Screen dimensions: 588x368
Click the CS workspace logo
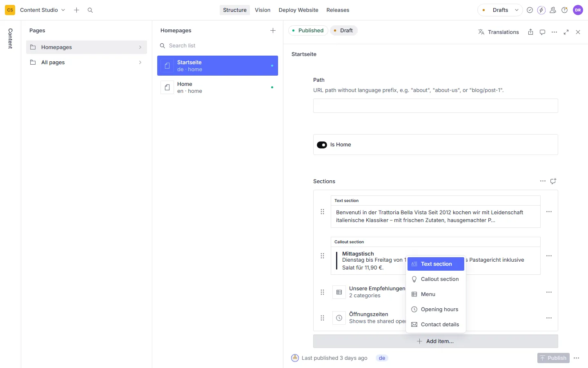pyautogui.click(x=10, y=10)
